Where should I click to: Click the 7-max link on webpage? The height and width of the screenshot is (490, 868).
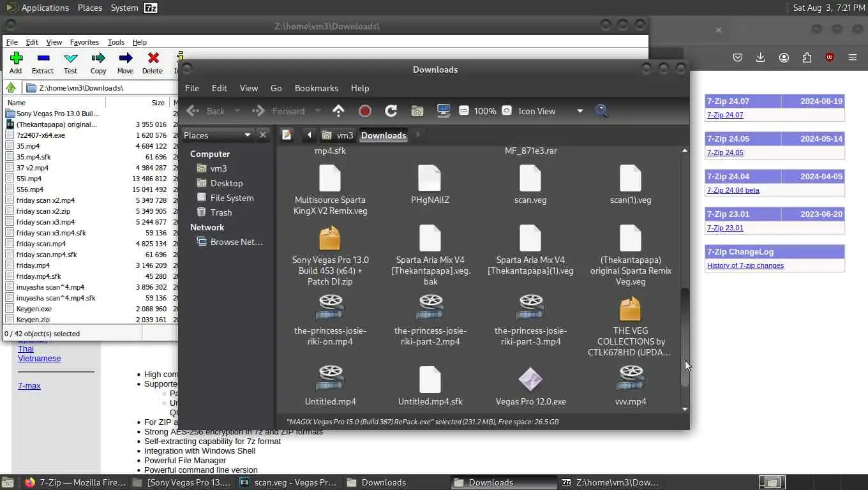(29, 386)
